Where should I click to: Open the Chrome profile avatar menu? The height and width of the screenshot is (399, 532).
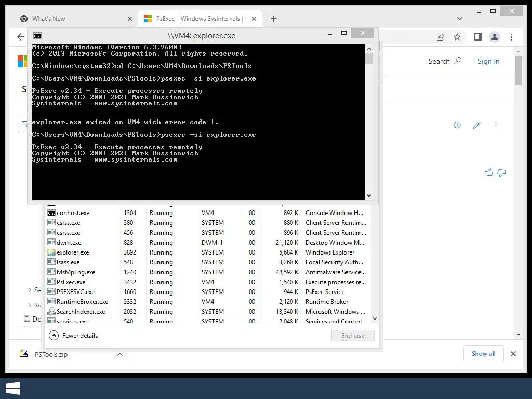tap(495, 37)
